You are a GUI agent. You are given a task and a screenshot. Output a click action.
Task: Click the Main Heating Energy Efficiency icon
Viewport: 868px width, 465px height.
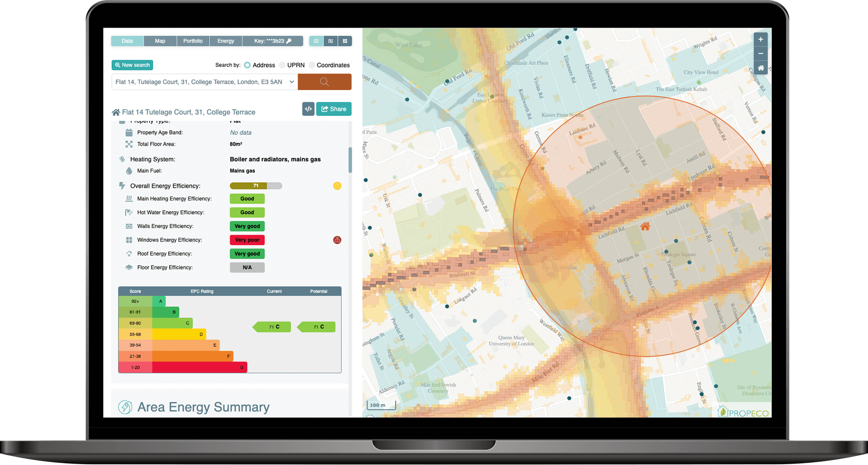(x=129, y=199)
